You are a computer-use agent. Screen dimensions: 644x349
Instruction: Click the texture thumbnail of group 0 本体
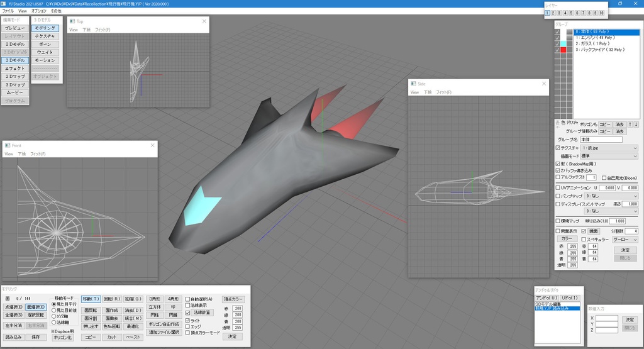click(x=569, y=31)
